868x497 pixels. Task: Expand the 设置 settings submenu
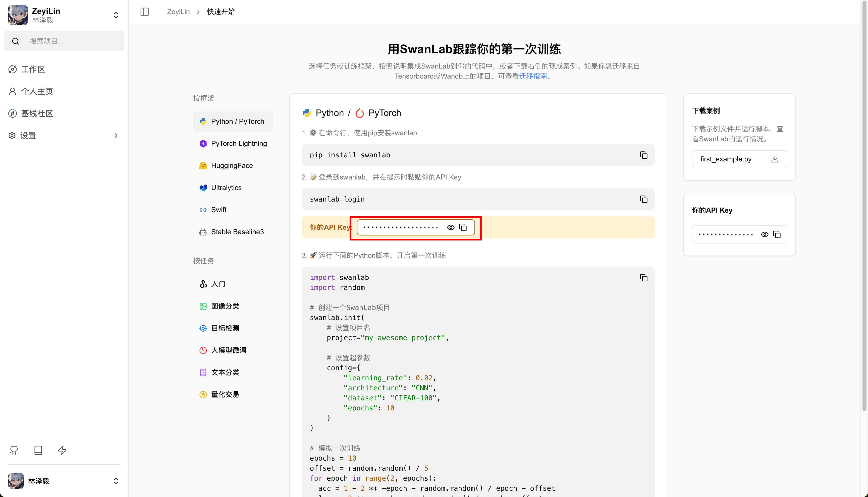coord(116,136)
